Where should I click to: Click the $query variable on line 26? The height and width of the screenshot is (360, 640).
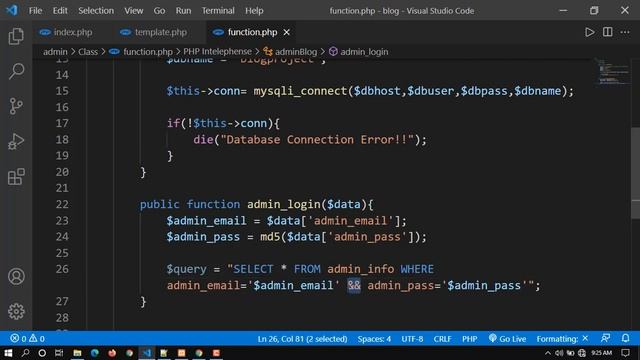187,269
